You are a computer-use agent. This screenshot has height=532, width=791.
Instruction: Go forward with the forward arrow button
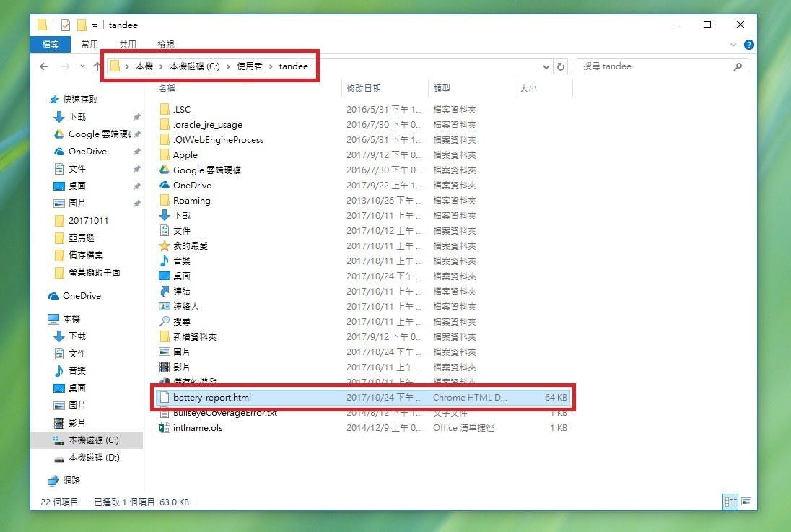coord(65,66)
